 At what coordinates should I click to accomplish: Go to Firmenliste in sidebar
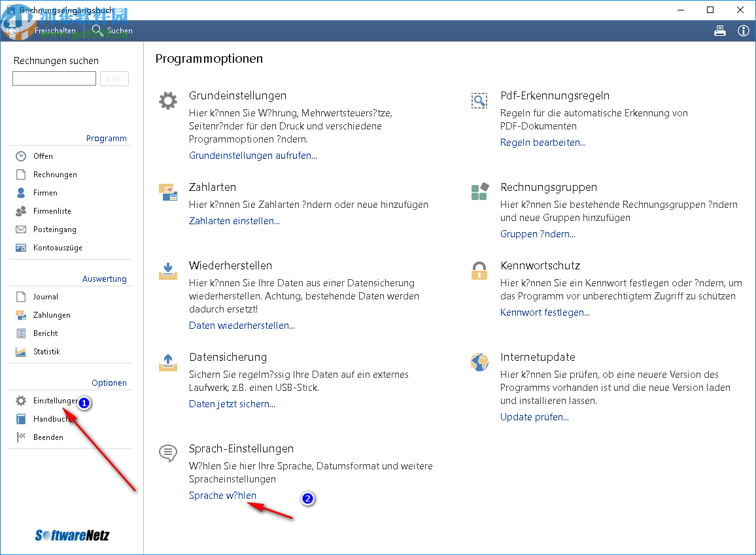(x=52, y=211)
